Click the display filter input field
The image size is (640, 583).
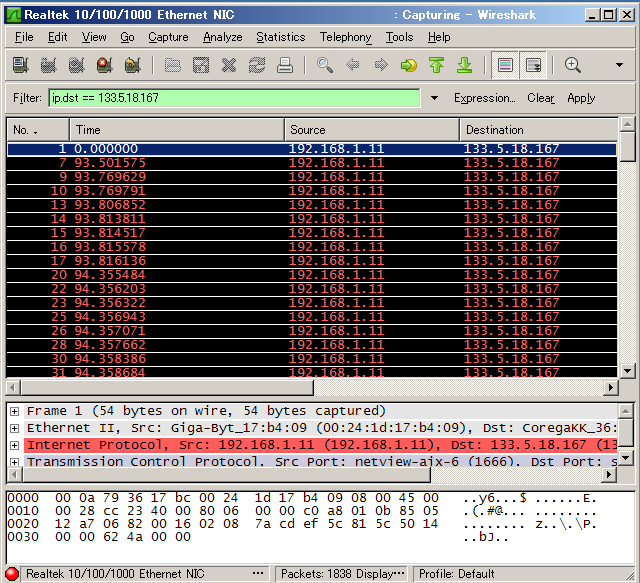tap(234, 98)
